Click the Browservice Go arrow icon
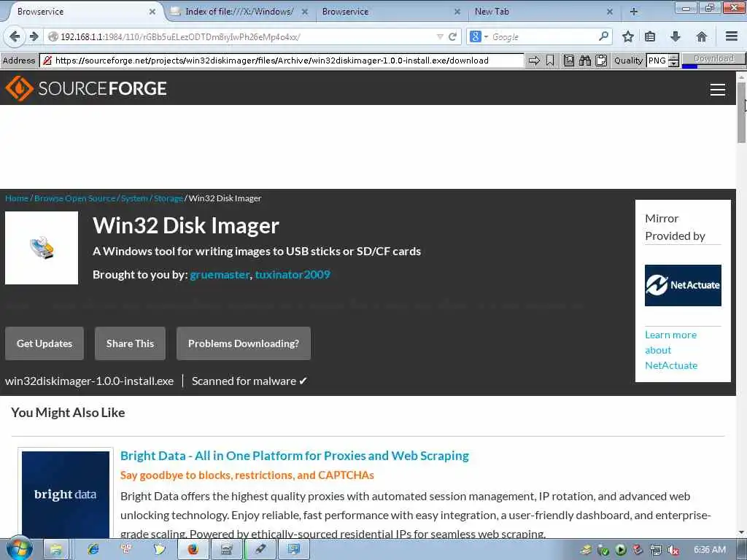The image size is (747, 560). tap(535, 61)
